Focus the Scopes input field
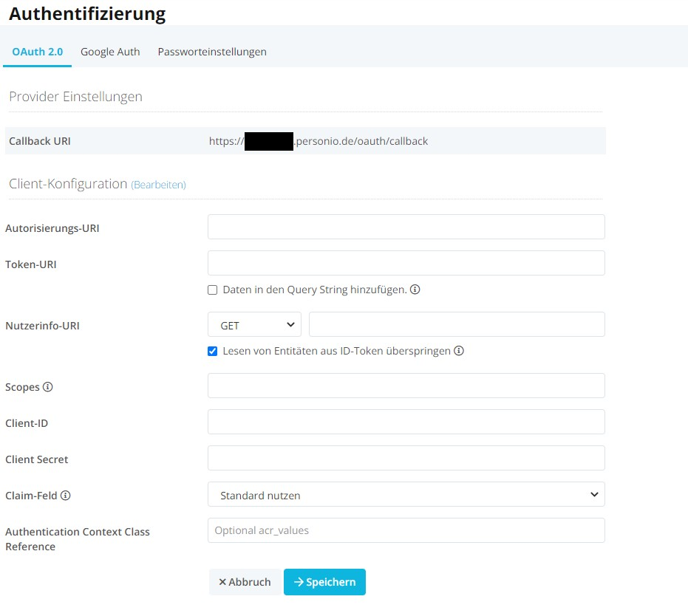 406,386
